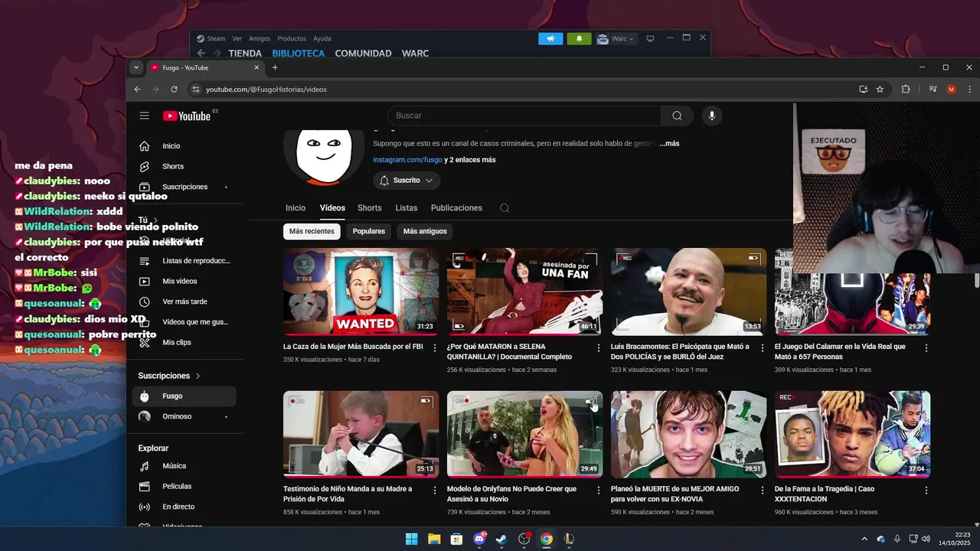The height and width of the screenshot is (551, 980).
Task: Open OBS Studio from the taskbar
Action: 524,539
